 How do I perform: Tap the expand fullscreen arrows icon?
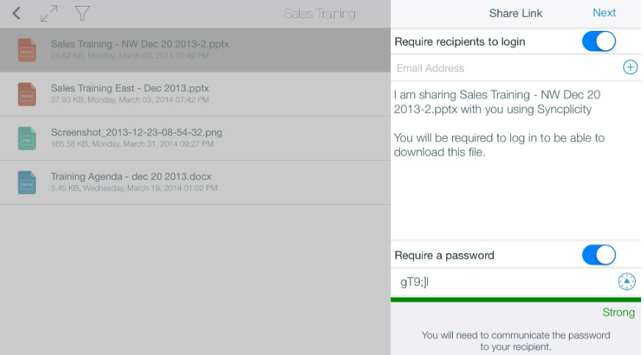point(49,13)
